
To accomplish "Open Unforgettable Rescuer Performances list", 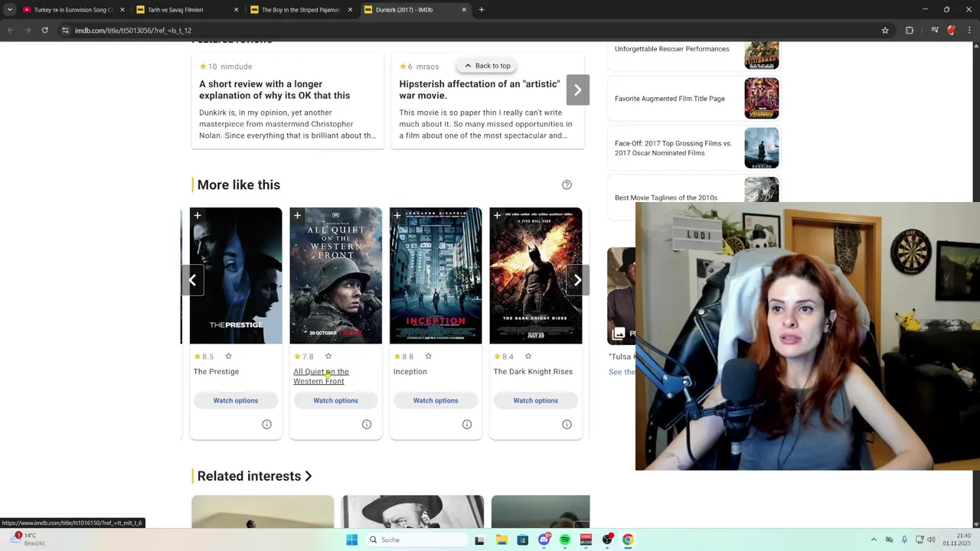I will coord(671,49).
